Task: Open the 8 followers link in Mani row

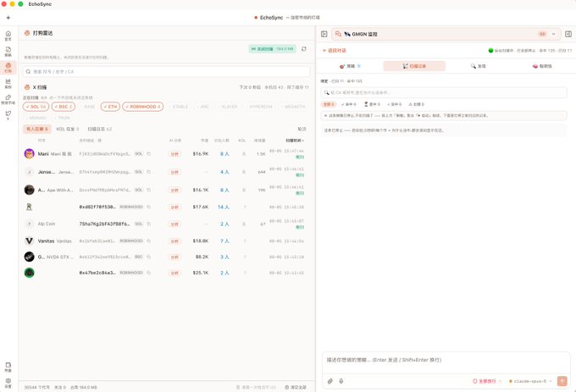Action: point(224,154)
